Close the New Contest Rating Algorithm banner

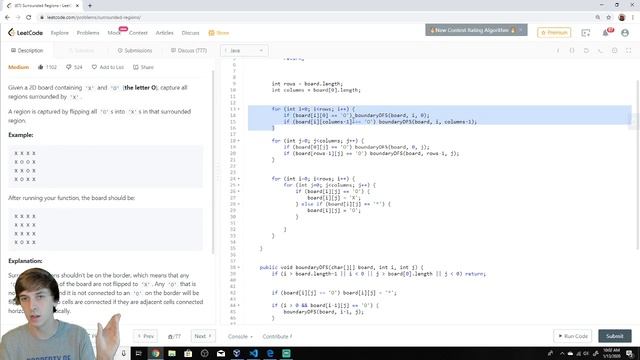click(x=521, y=30)
